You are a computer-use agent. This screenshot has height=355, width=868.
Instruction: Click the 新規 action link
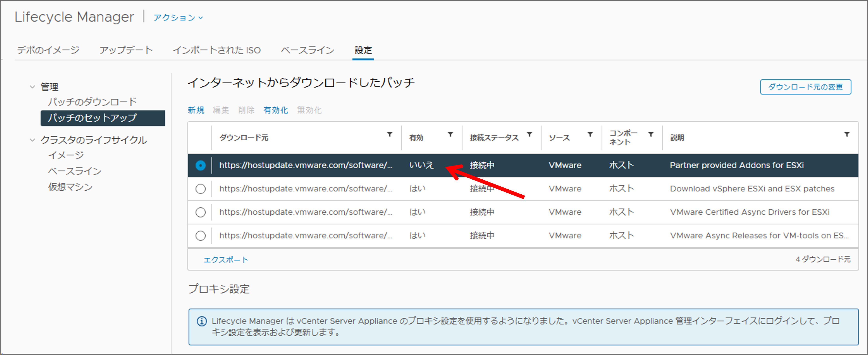point(196,110)
